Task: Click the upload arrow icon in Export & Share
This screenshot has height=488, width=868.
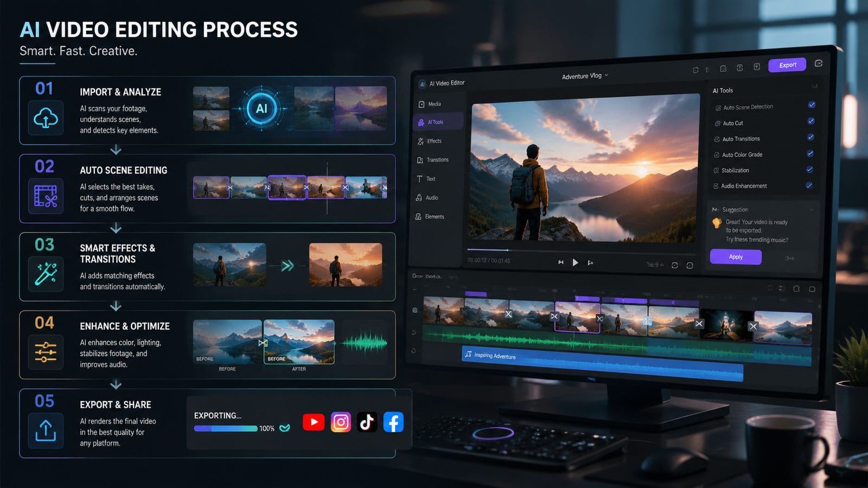Action: click(46, 431)
